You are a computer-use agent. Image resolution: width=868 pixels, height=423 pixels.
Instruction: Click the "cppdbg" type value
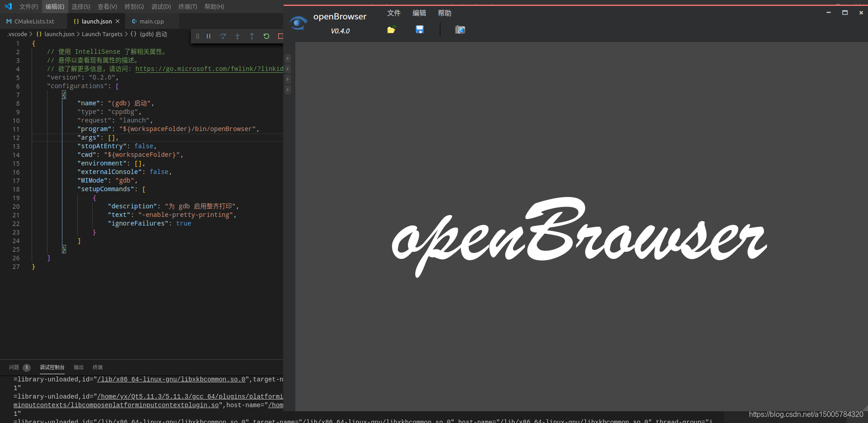(x=123, y=112)
